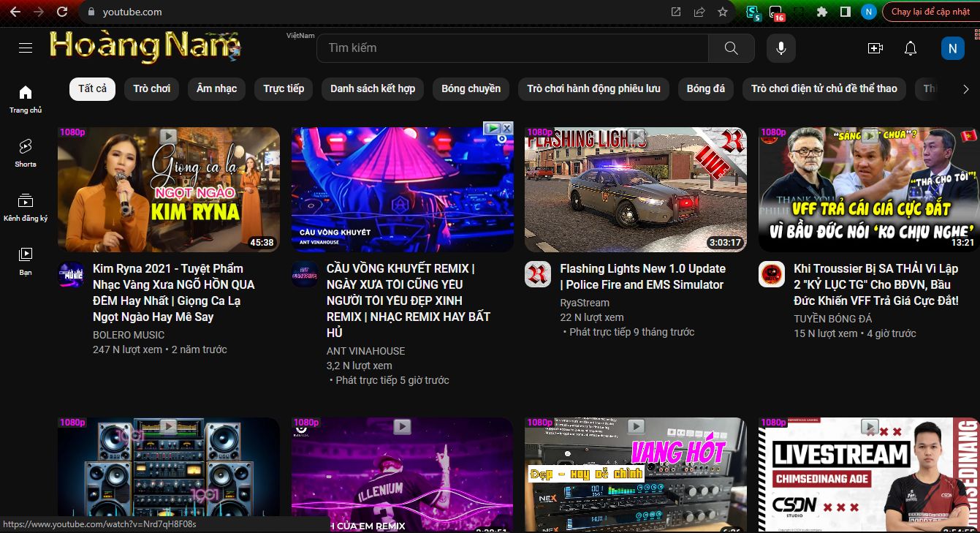Open Kim Ryna video thumbnail
The height and width of the screenshot is (533, 980).
[169, 190]
